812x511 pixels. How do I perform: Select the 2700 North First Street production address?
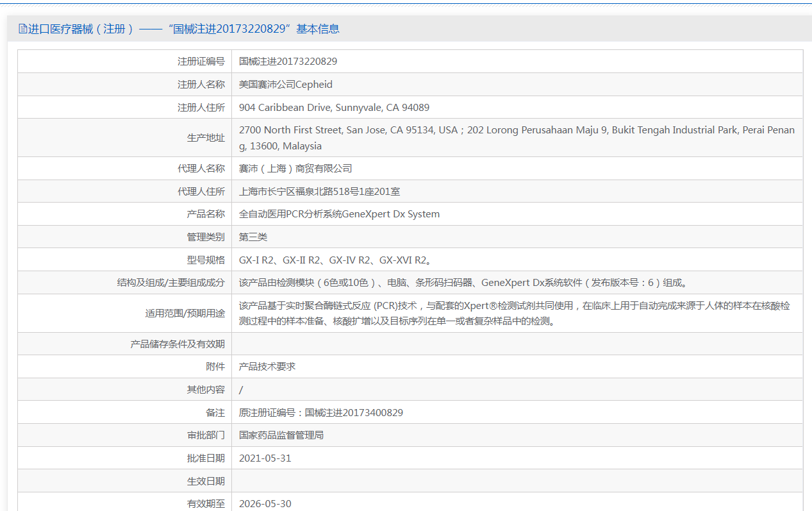(x=517, y=138)
